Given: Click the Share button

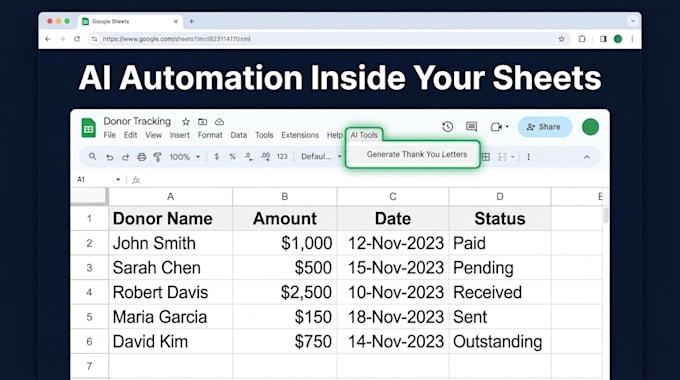Looking at the screenshot, I should coord(545,127).
